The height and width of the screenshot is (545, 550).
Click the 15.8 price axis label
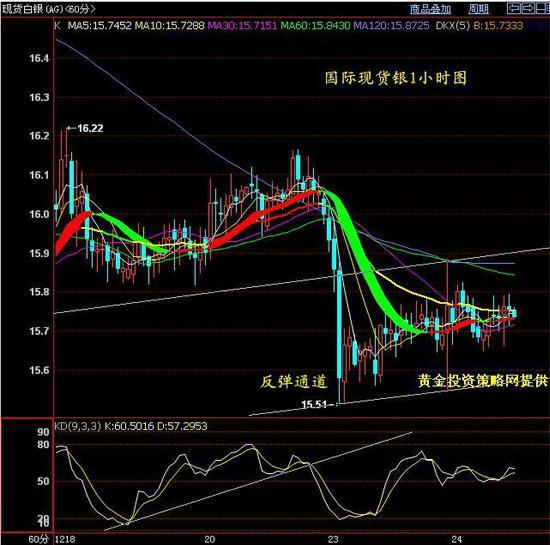pyautogui.click(x=39, y=292)
